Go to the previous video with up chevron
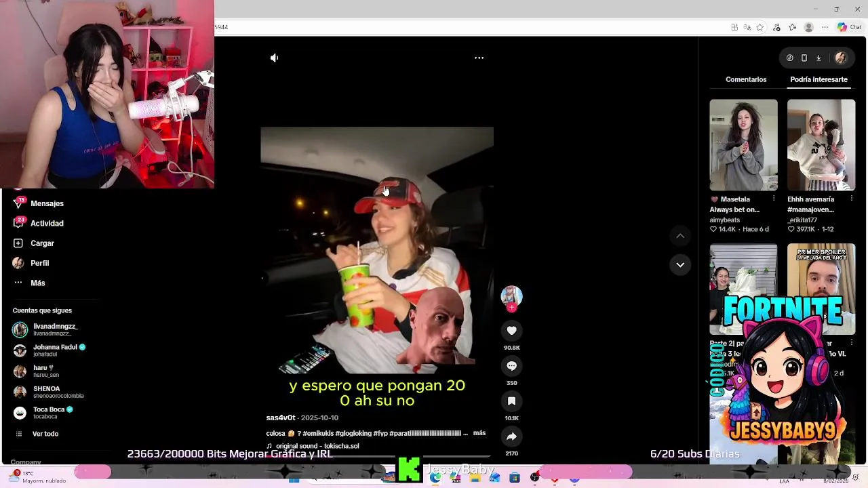The image size is (868, 488). (680, 236)
